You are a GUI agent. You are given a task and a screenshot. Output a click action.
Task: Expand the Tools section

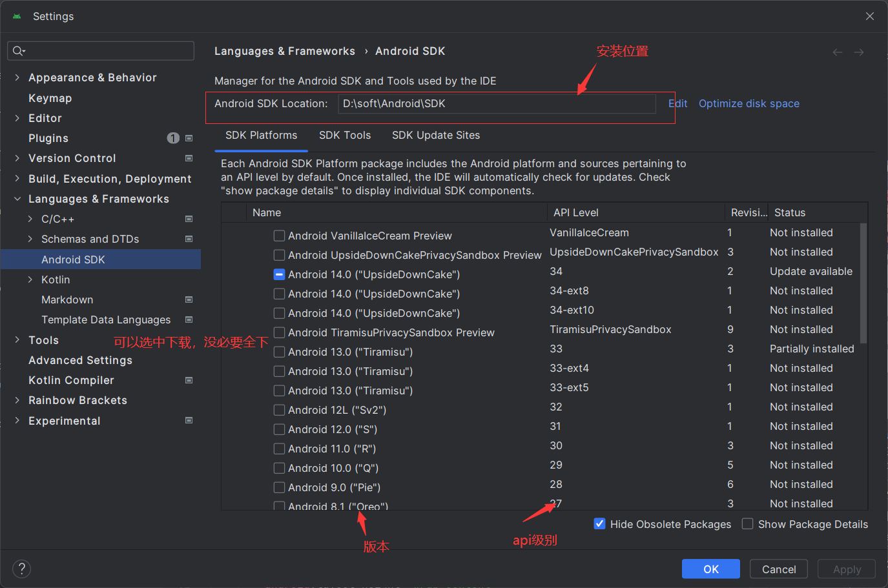17,340
